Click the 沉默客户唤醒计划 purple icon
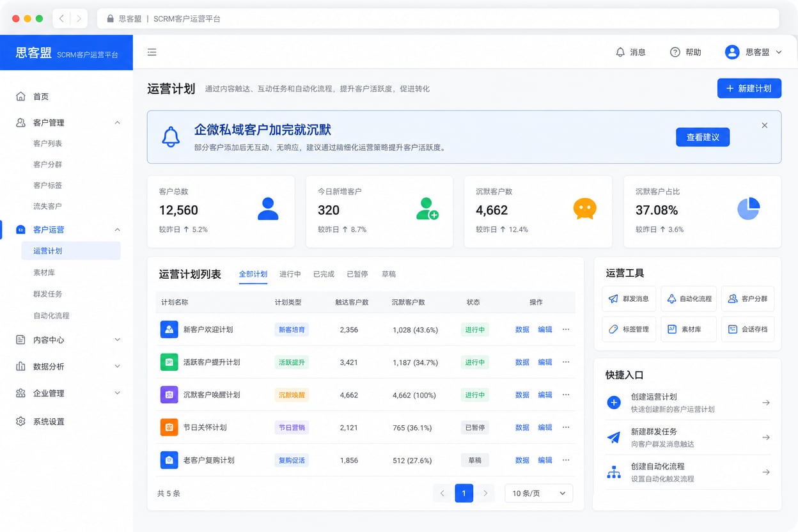This screenshot has width=798, height=532. pyautogui.click(x=169, y=395)
